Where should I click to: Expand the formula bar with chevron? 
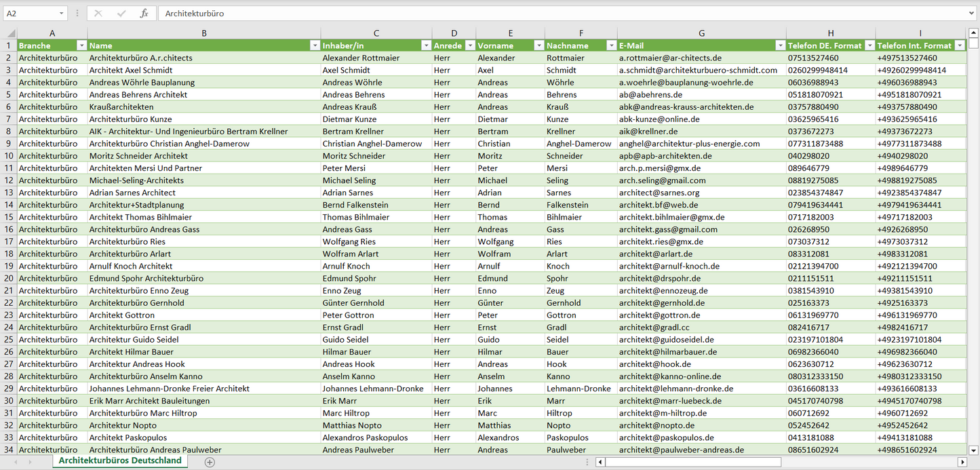pyautogui.click(x=972, y=14)
